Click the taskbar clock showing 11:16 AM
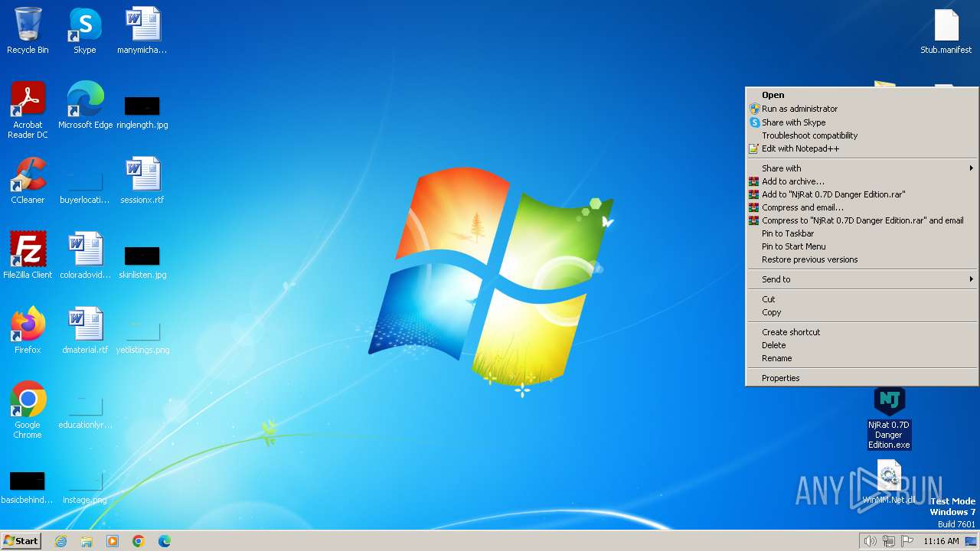The image size is (980, 551). 941,541
